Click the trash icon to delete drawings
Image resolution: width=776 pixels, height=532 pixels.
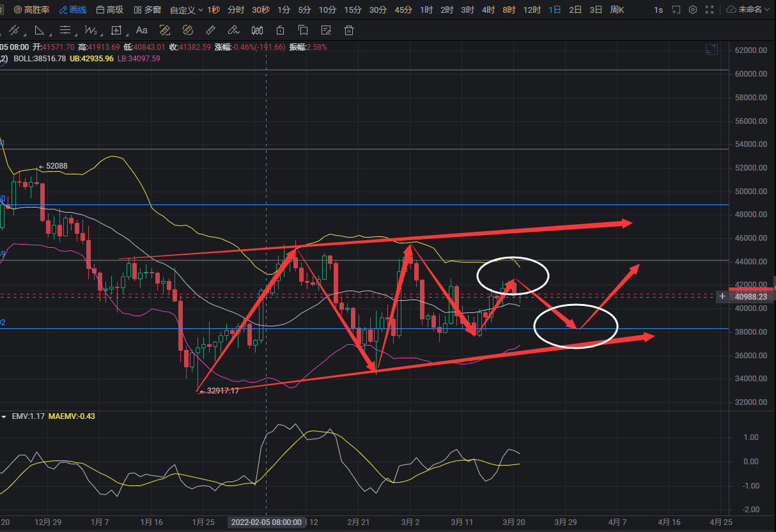[349, 30]
